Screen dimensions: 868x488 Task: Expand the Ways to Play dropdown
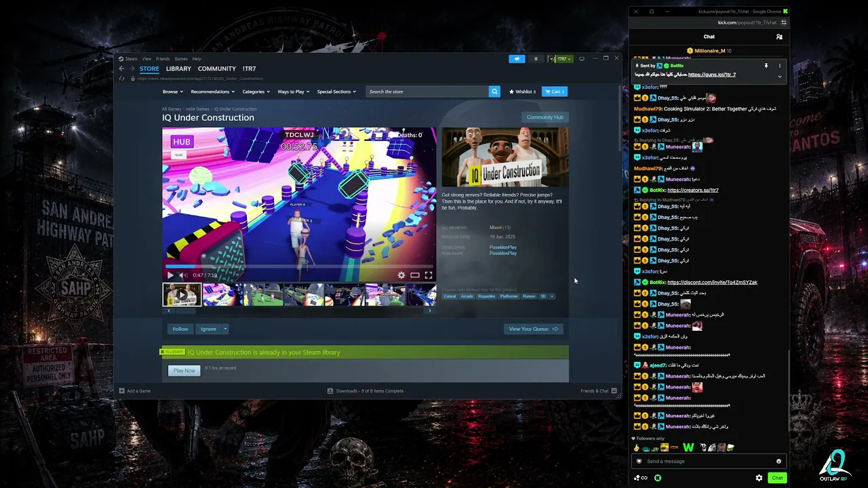pyautogui.click(x=294, y=91)
